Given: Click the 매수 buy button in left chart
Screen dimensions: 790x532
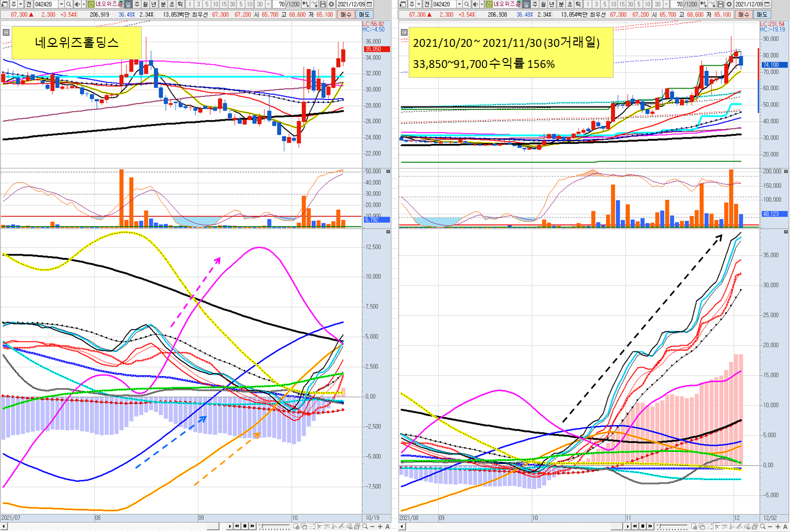Looking at the screenshot, I should [345, 15].
